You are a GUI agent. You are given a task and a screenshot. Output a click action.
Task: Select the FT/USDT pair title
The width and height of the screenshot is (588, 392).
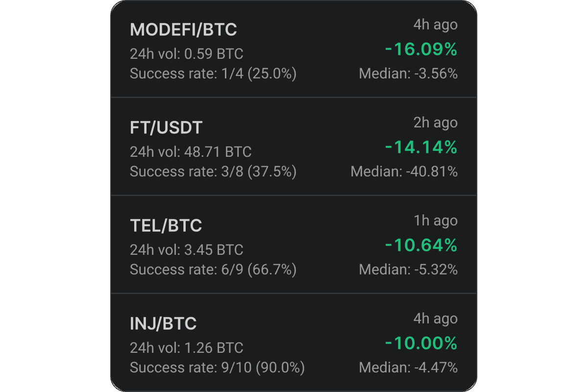point(166,128)
